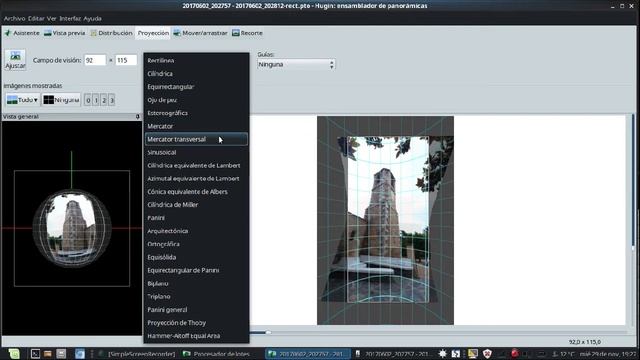
Task: Open the Todo images dropdown button
Action: tap(22, 100)
